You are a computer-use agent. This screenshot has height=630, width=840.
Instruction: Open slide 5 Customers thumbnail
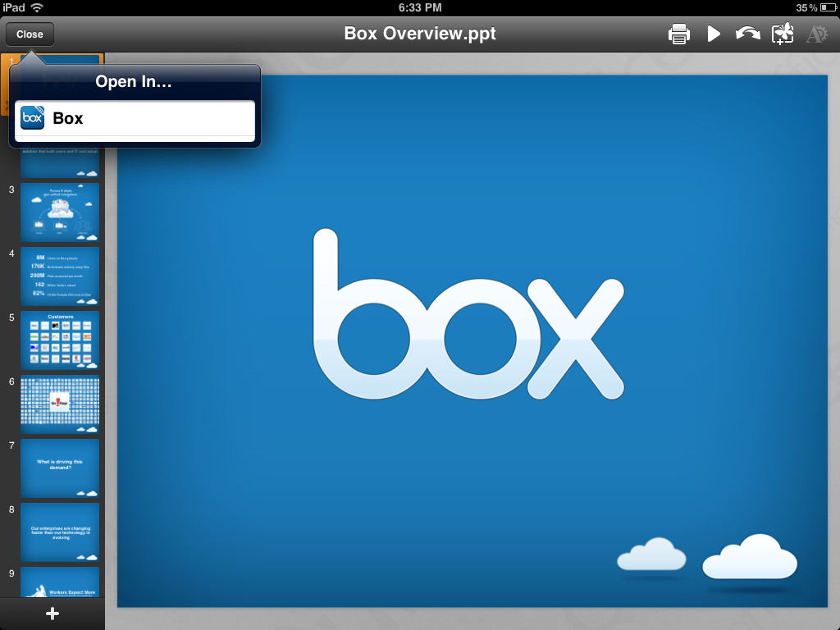[60, 340]
